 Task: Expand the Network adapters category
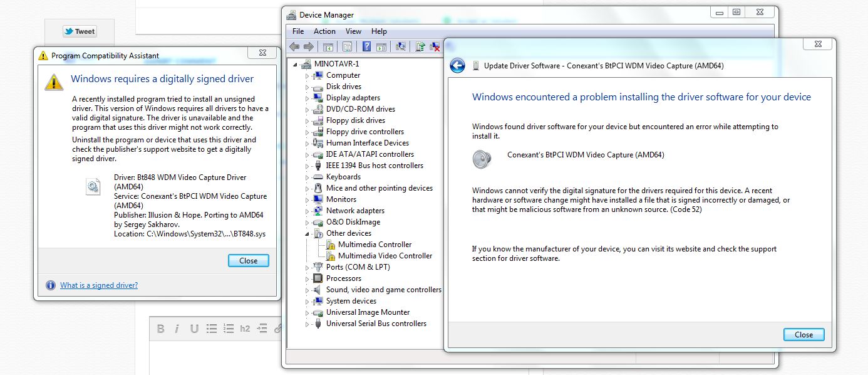(307, 211)
